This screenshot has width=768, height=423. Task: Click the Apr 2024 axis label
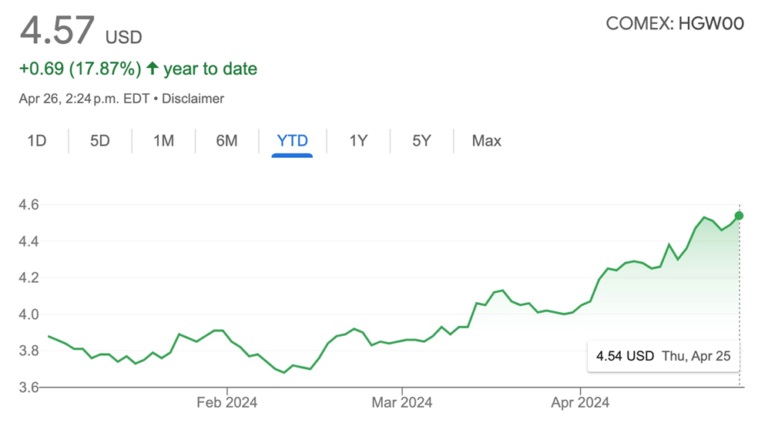point(580,403)
